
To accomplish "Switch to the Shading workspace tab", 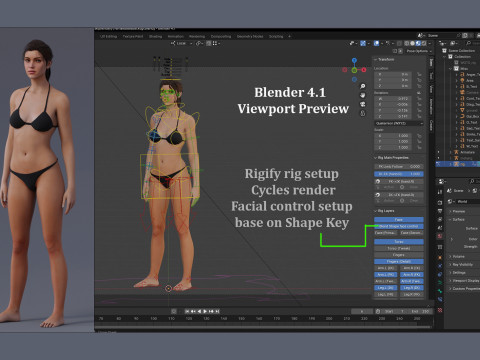I will click(155, 36).
